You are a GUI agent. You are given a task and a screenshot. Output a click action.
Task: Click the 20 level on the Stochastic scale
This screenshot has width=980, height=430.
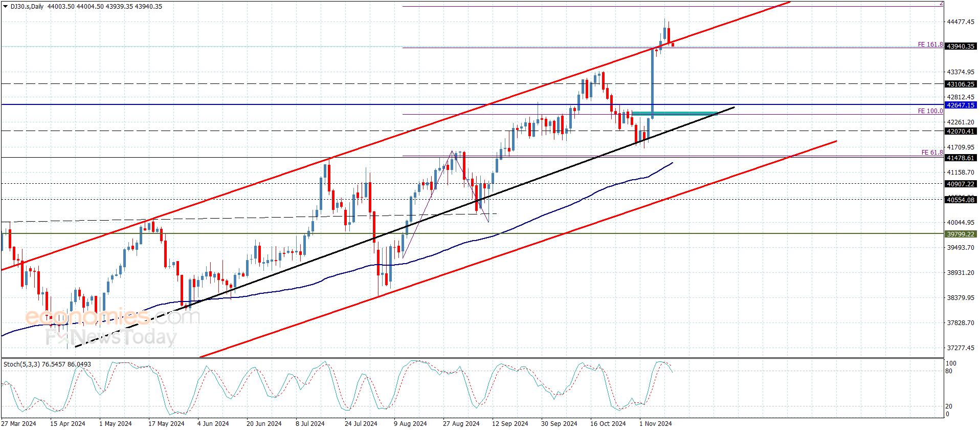(x=949, y=406)
